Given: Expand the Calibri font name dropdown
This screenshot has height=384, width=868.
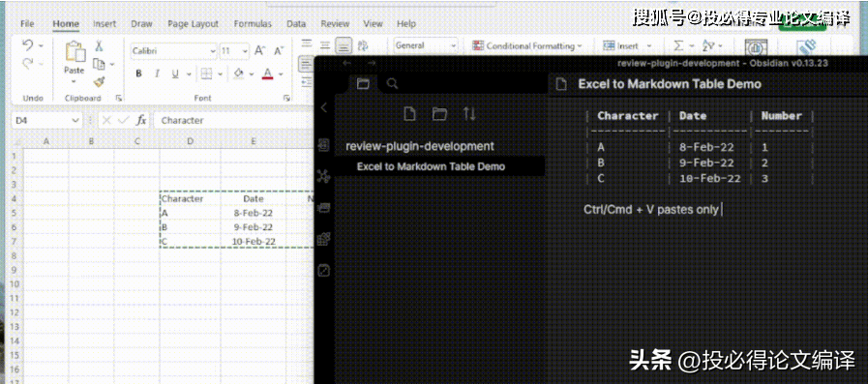Looking at the screenshot, I should 213,51.
